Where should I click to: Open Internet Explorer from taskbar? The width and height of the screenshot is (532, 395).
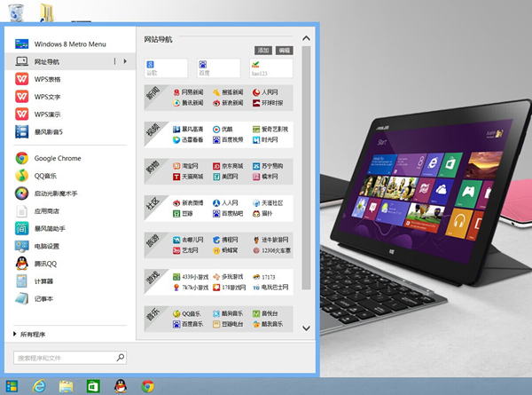pyautogui.click(x=39, y=386)
